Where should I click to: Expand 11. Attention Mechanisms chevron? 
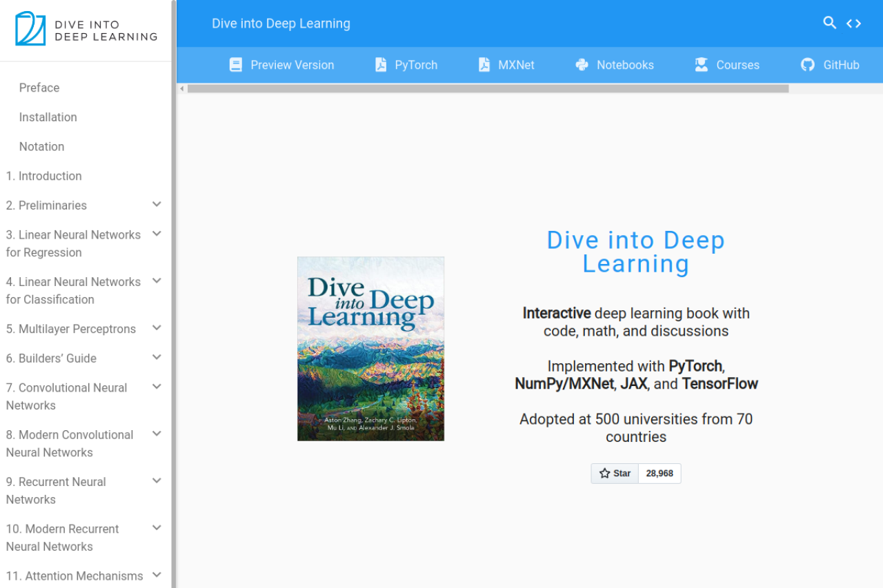pyautogui.click(x=157, y=575)
